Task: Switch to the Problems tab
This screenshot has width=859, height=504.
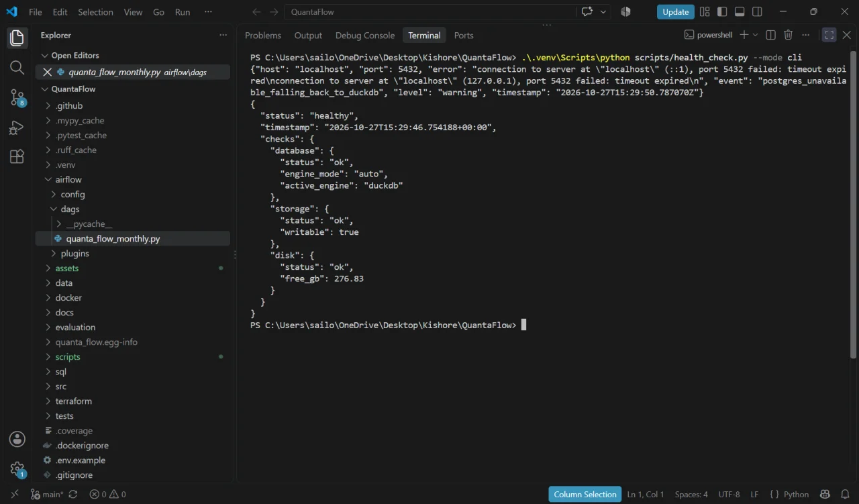Action: pos(263,36)
